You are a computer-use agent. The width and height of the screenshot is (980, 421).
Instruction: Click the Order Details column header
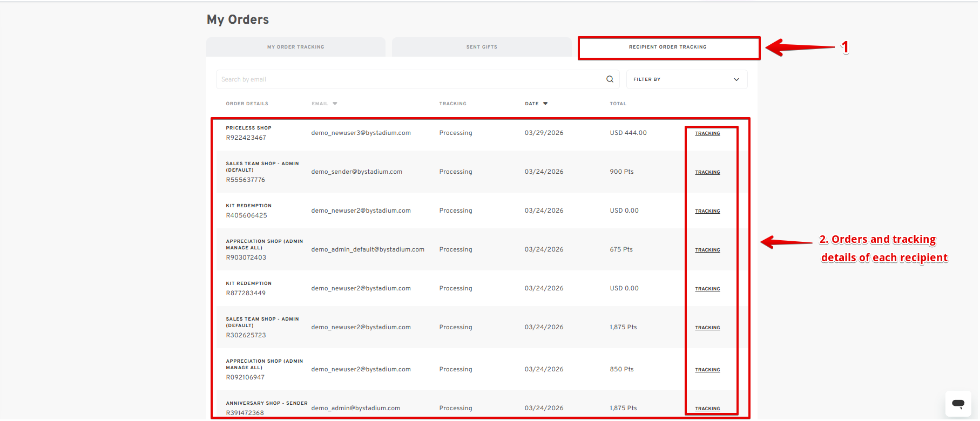[247, 104]
